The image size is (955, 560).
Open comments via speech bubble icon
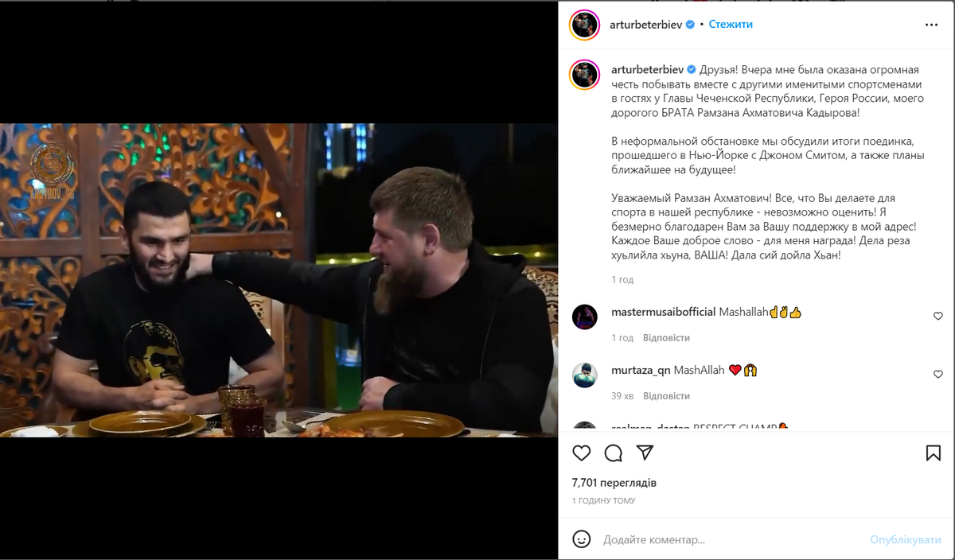[613, 453]
